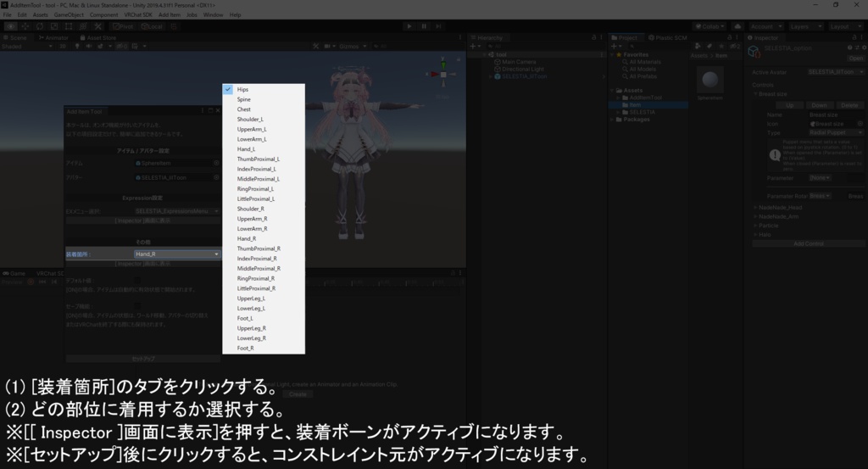Expand SELESTIA_lilToon in Hierarchy
Image resolution: width=868 pixels, height=469 pixels.
(491, 76)
